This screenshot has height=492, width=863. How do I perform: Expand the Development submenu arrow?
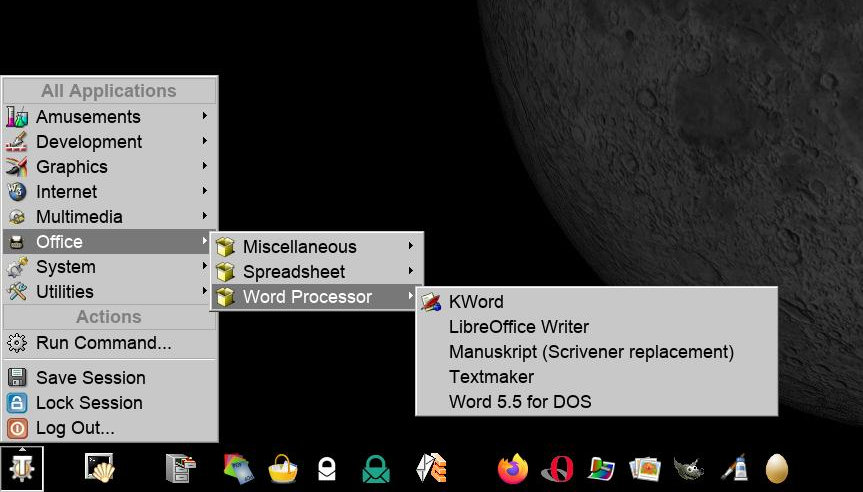tap(205, 140)
